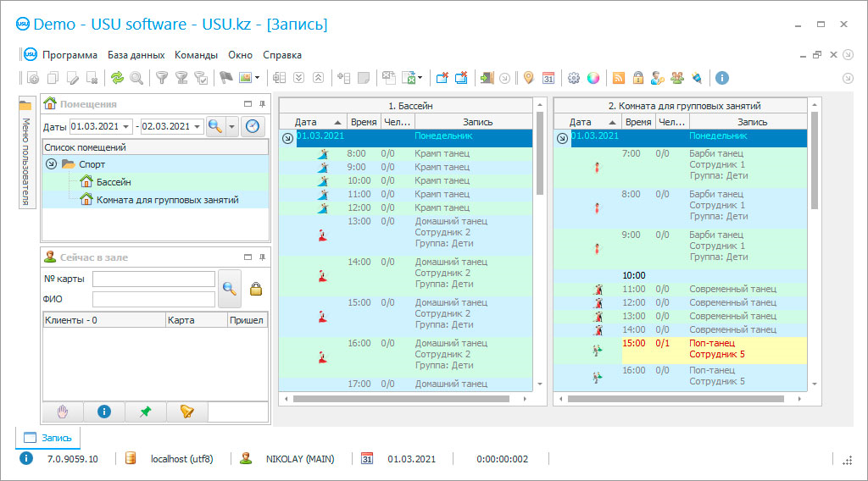The height and width of the screenshot is (481, 868).
Task: Click the user with key icon
Action: coord(657,78)
